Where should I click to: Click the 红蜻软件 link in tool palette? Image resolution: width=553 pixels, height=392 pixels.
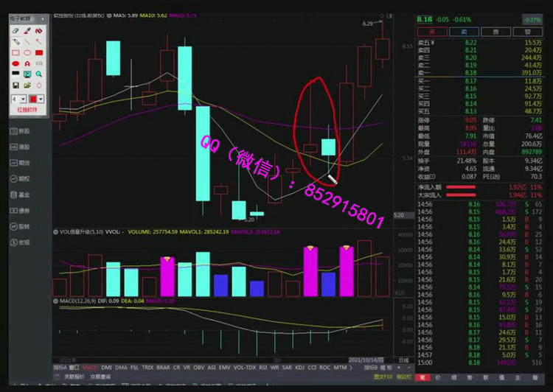coord(27,110)
